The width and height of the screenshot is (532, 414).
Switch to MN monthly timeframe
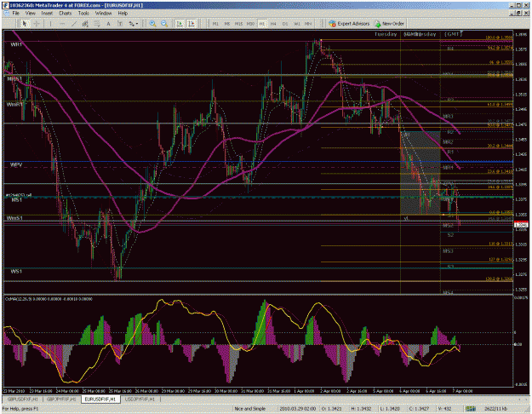(x=308, y=24)
